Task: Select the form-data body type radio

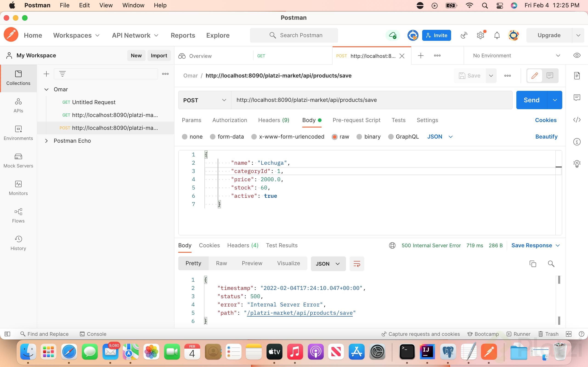Action: pos(213,137)
